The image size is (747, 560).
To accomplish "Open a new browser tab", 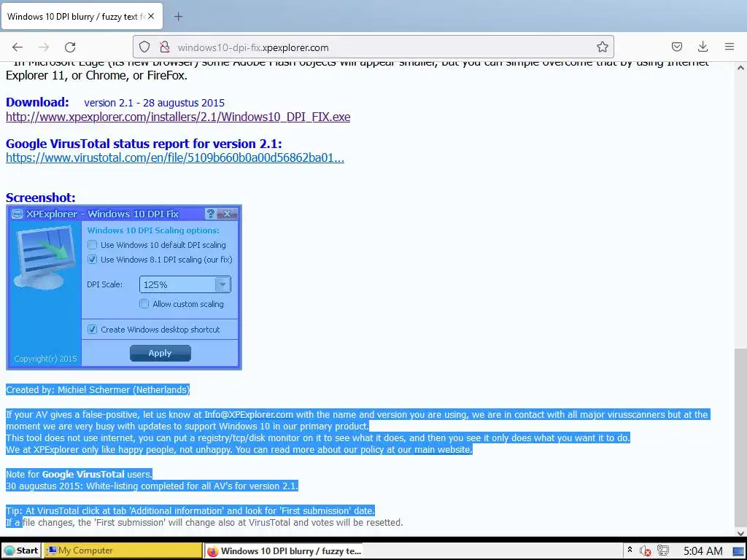I will point(178,17).
